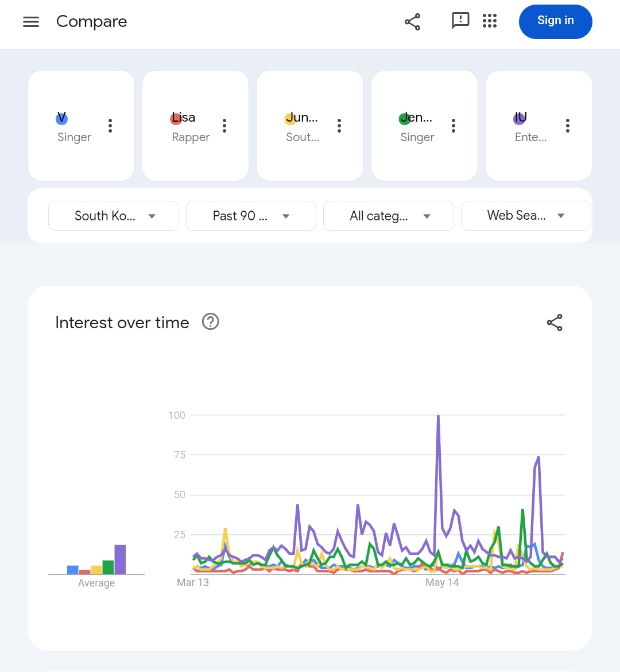Open the Google apps grid
Screen dimensions: 620x672
coord(490,21)
